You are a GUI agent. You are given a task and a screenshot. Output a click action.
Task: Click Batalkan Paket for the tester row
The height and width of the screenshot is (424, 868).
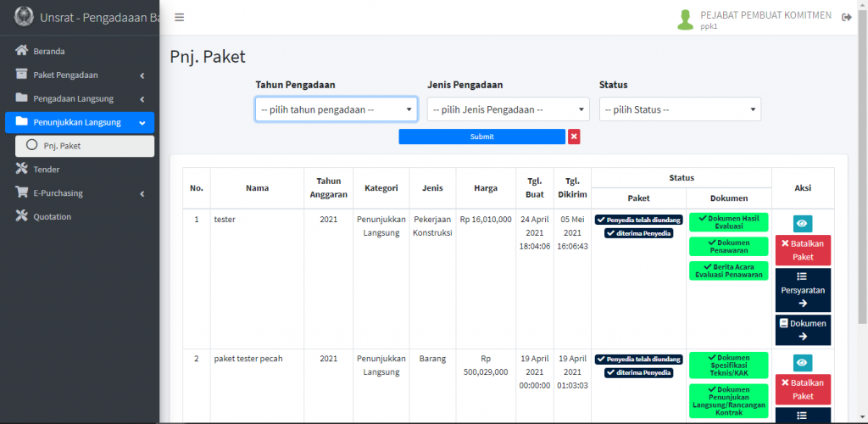tap(802, 250)
